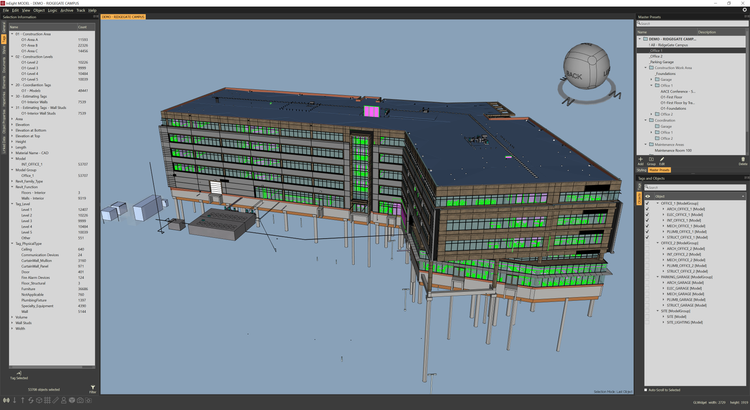The image size is (750, 410).
Task: Switch to the Master Presets tab
Action: (x=661, y=170)
